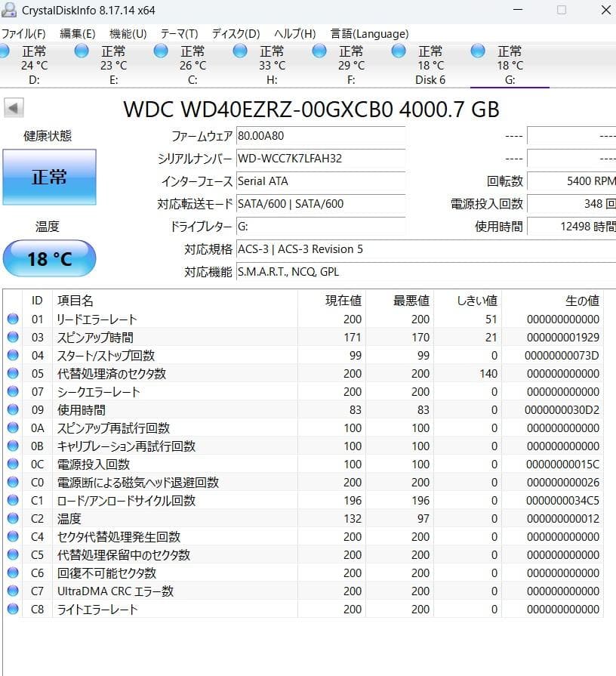Click status icon for row C7 UltraDMA CRC エラー数
Screen dimensions: 616x676
13,591
